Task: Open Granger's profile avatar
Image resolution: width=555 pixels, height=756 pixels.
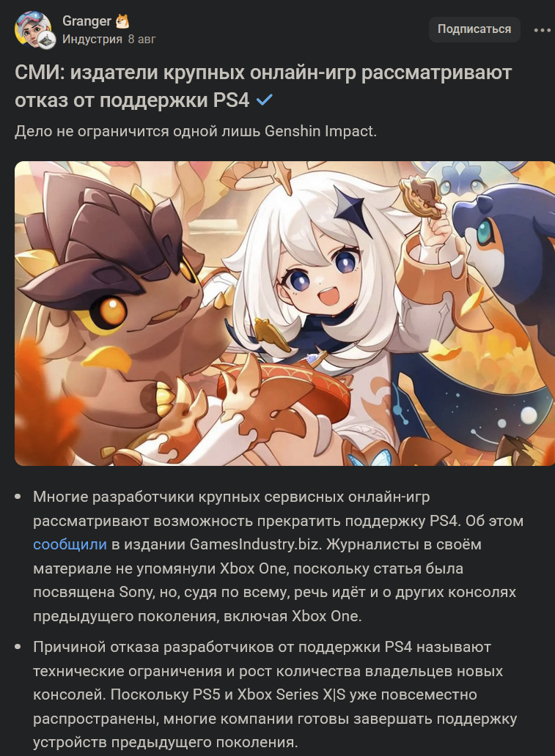Action: (32, 29)
